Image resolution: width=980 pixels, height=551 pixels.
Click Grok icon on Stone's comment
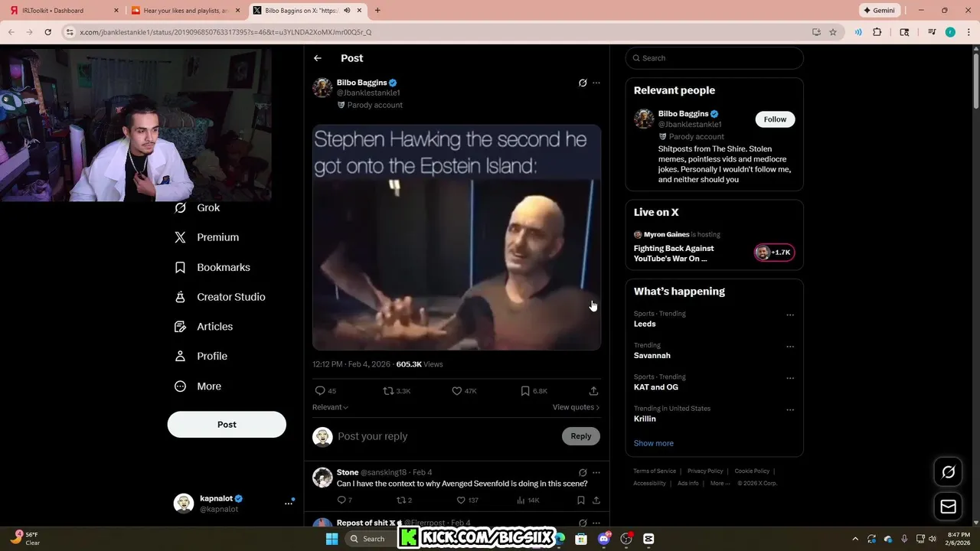[x=583, y=473]
